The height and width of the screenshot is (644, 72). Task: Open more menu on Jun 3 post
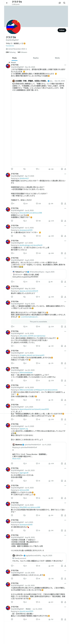(65, 226)
